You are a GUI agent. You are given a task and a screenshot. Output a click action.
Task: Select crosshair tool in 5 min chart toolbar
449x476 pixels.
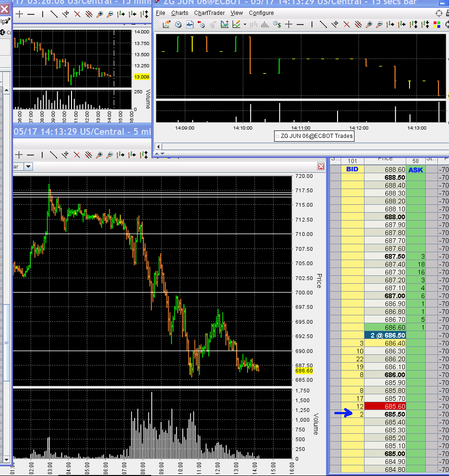pyautogui.click(x=19, y=155)
